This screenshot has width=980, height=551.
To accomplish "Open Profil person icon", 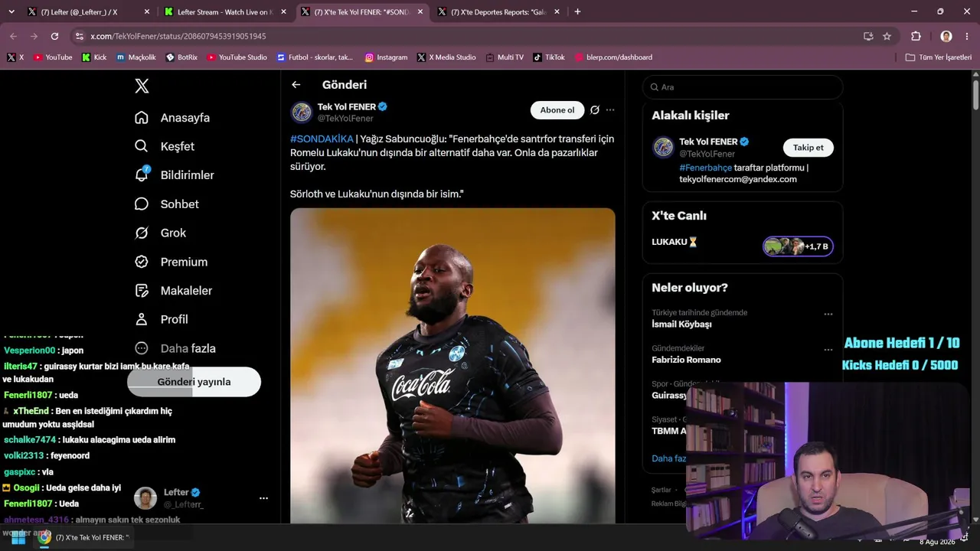I will [x=142, y=319].
